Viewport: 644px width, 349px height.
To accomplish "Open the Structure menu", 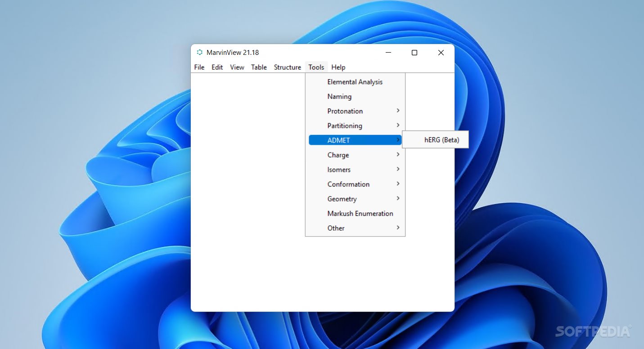I will (287, 67).
